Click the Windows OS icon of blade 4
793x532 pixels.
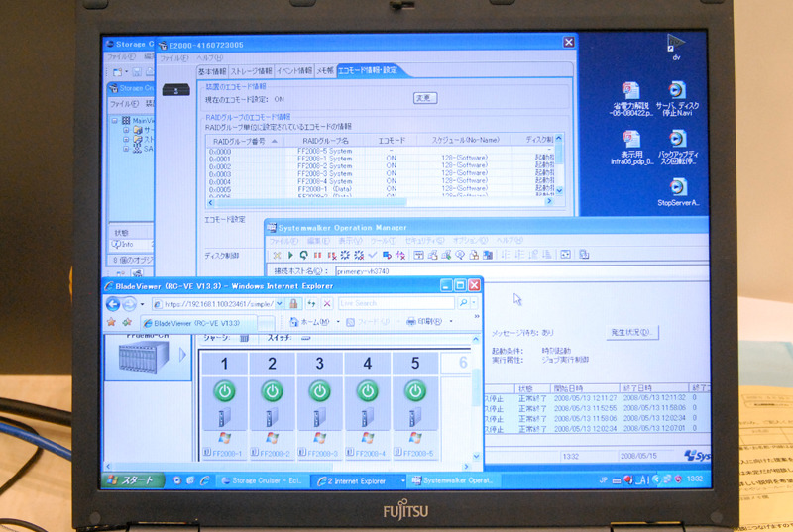coord(368,438)
